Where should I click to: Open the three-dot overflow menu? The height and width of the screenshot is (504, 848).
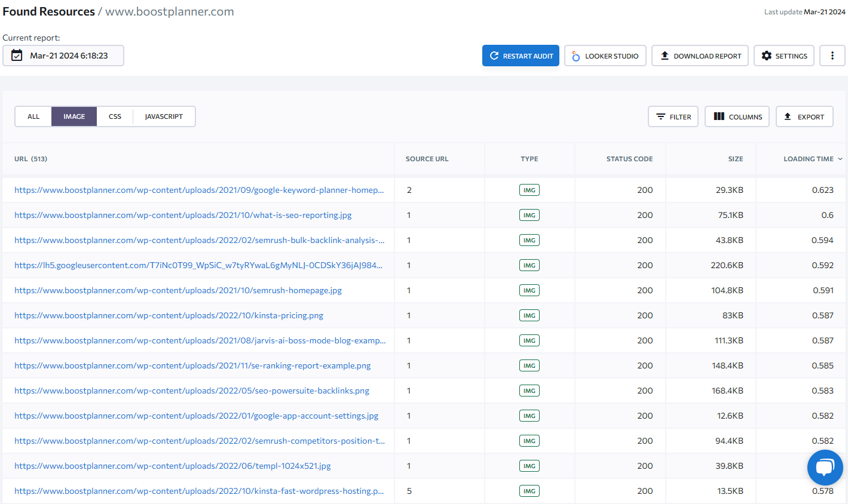click(x=832, y=56)
